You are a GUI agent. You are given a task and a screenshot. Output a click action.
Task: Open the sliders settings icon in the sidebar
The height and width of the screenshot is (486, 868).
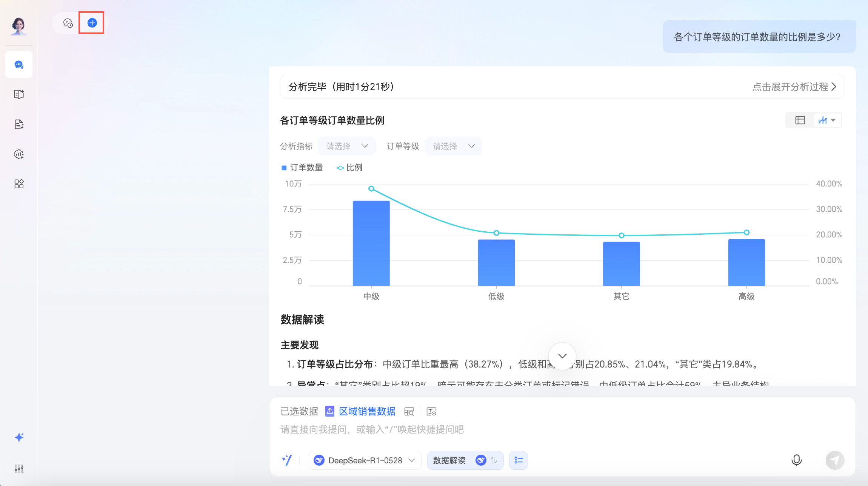tap(19, 468)
